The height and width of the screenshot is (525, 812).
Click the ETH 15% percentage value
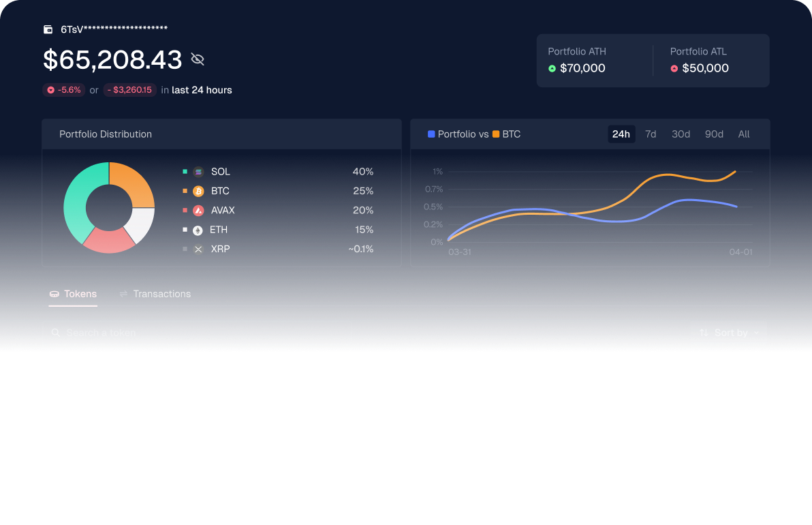click(364, 230)
